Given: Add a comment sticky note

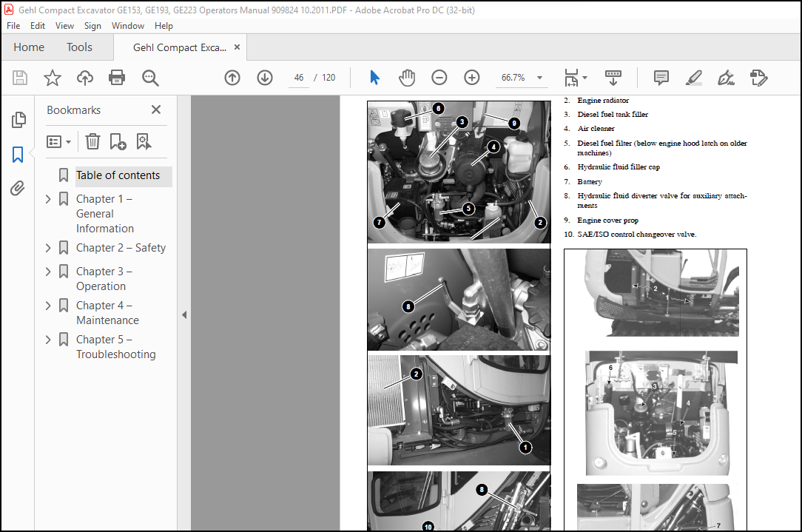Looking at the screenshot, I should (661, 77).
